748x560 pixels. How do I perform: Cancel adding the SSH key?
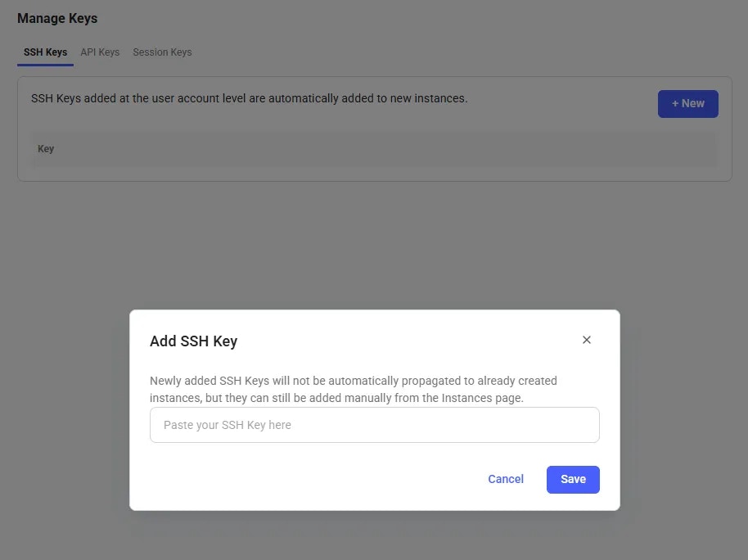coord(506,479)
